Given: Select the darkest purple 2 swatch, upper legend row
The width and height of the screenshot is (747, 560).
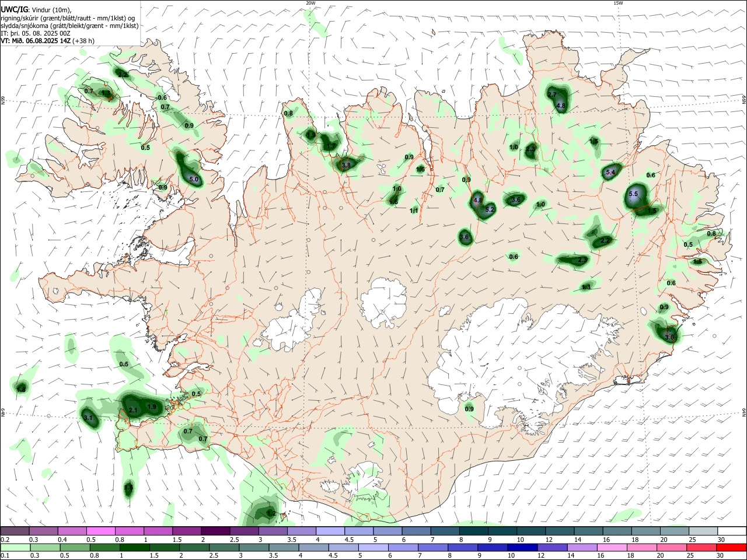Looking at the screenshot, I should [215, 531].
